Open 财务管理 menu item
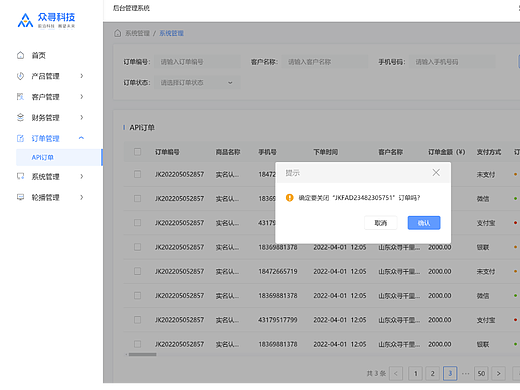520x390 pixels. click(45, 117)
